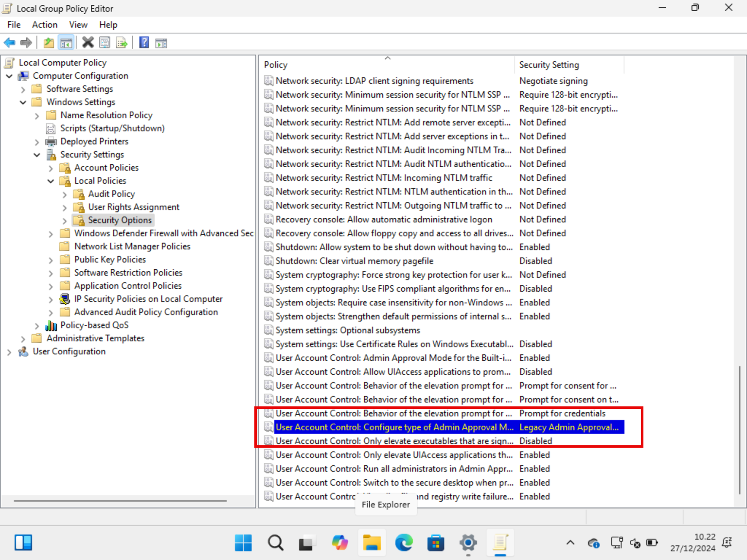Click the Up One Level folder icon

49,43
